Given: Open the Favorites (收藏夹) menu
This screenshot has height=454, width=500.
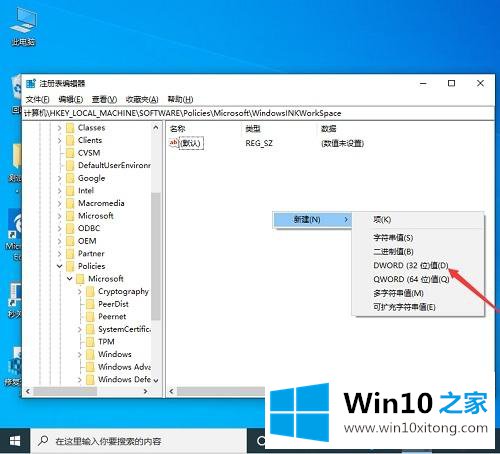Looking at the screenshot, I should coord(142,99).
